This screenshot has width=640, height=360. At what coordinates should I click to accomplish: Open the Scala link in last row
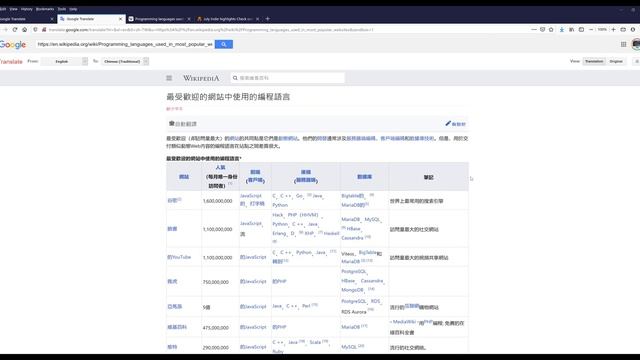click(x=315, y=342)
